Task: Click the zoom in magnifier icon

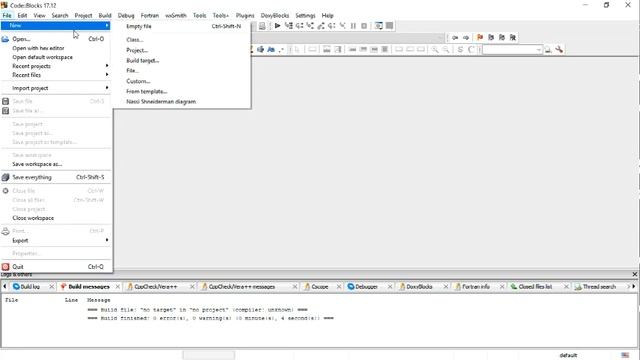Action: [x=435, y=49]
